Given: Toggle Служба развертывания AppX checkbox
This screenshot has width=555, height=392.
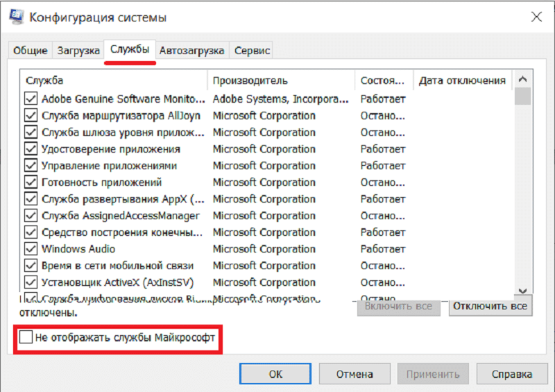Looking at the screenshot, I should point(31,198).
